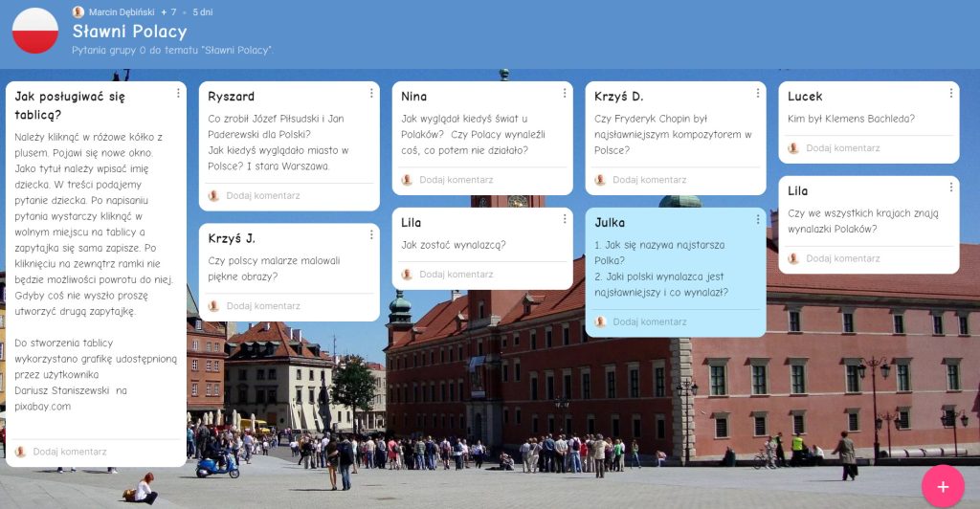This screenshot has height=509, width=980.
Task: Select the 'Lucek' card title
Action: tap(805, 97)
